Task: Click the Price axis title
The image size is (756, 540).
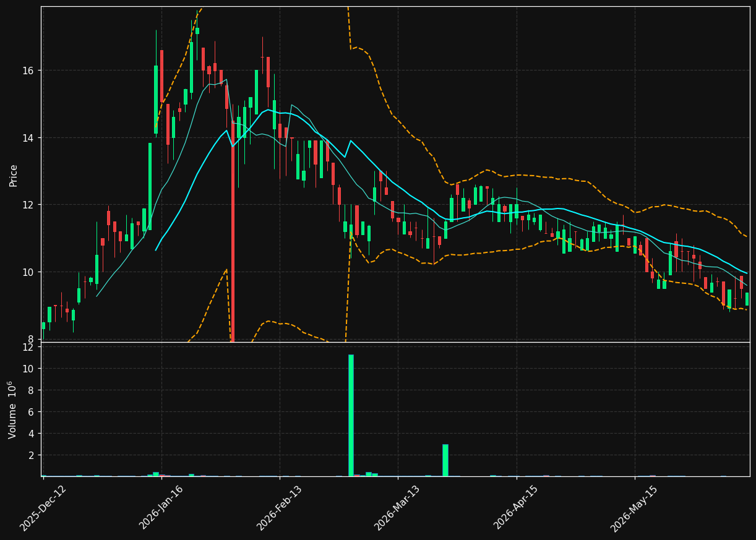Action: pyautogui.click(x=14, y=174)
